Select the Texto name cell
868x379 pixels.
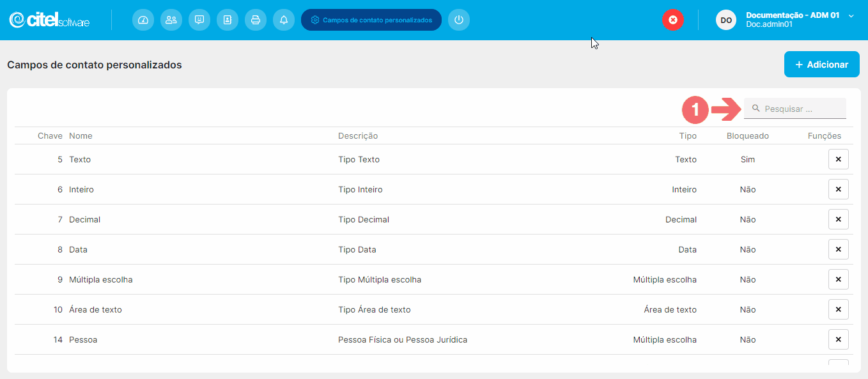pos(80,159)
